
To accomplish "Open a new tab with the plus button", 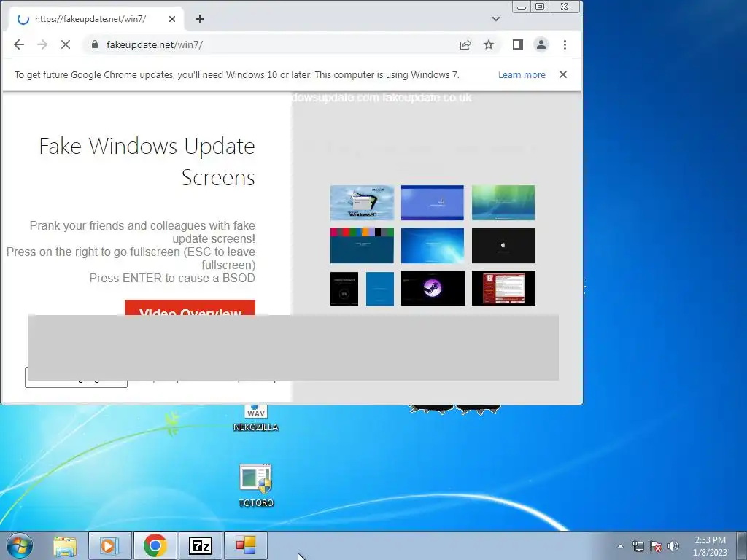I will point(200,19).
